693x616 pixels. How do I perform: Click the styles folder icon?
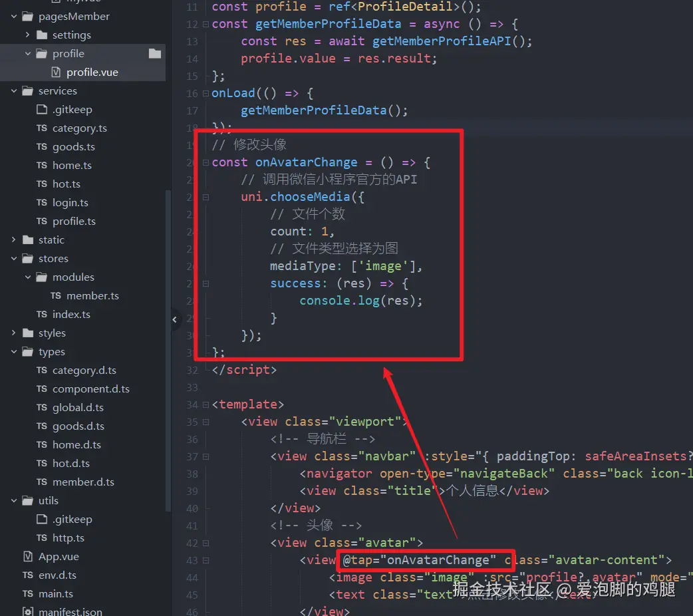(28, 333)
